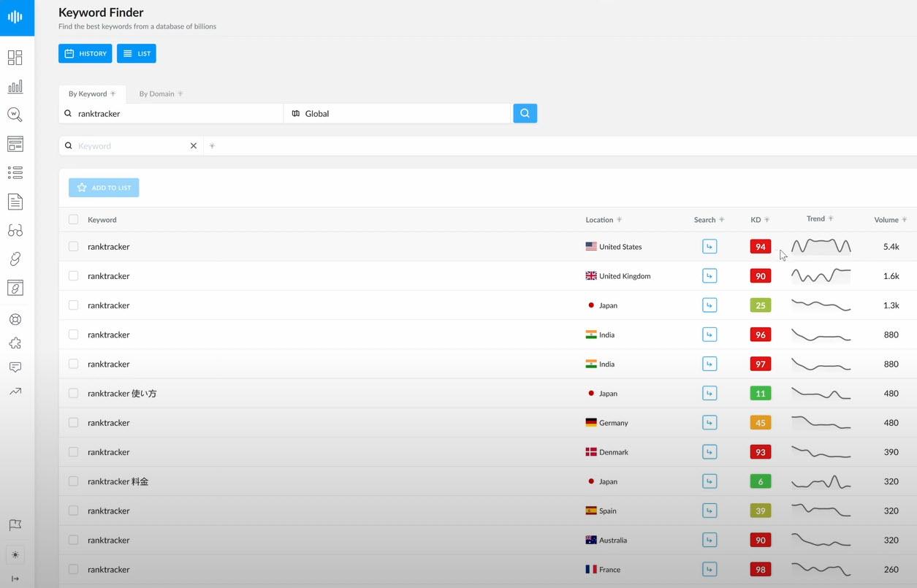This screenshot has height=588, width=917.
Task: Sort by the Location column header
Action: [x=604, y=220]
